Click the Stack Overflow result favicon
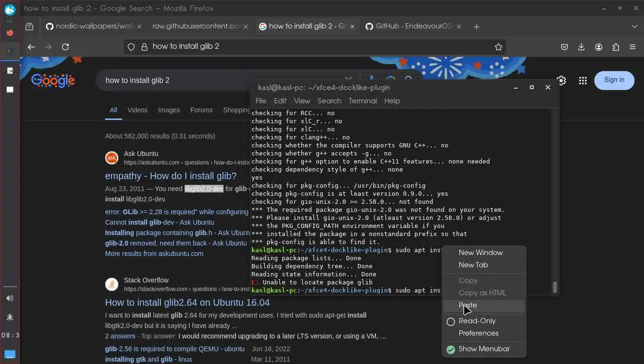The width and height of the screenshot is (644, 364). 112,284
